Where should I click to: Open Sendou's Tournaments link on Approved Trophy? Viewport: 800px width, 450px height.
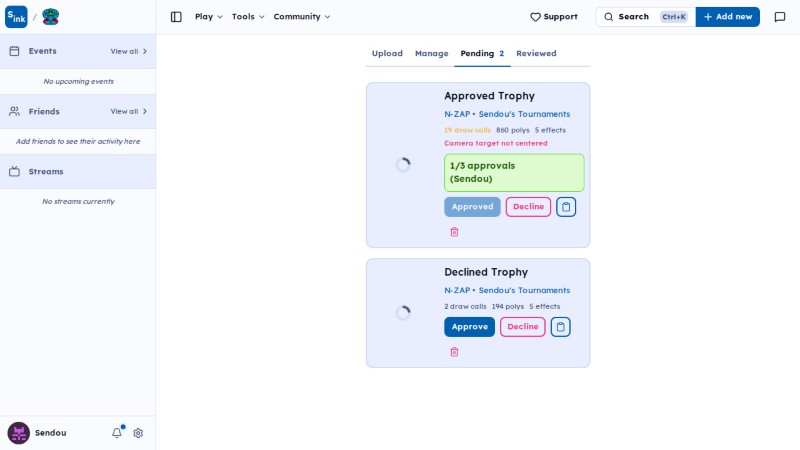(x=524, y=114)
